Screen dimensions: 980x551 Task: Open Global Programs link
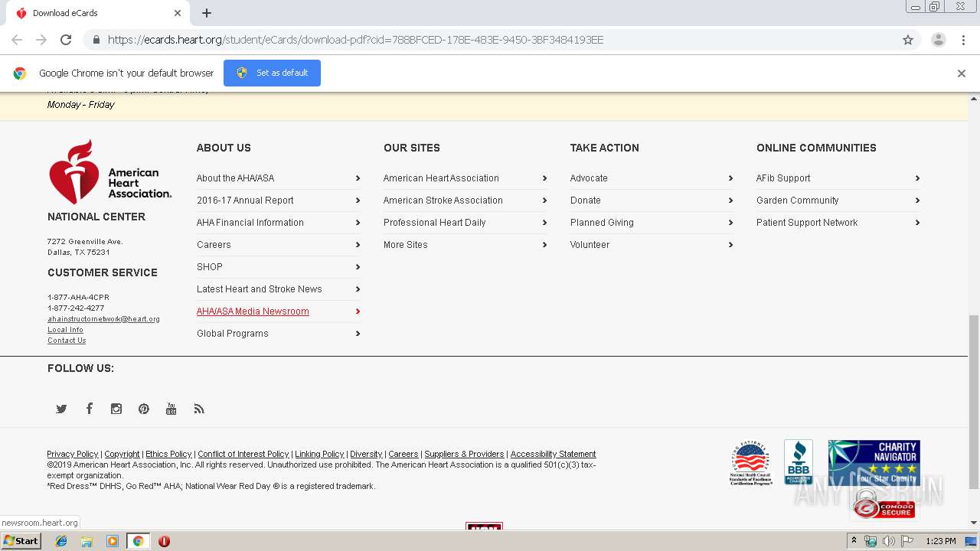click(233, 334)
